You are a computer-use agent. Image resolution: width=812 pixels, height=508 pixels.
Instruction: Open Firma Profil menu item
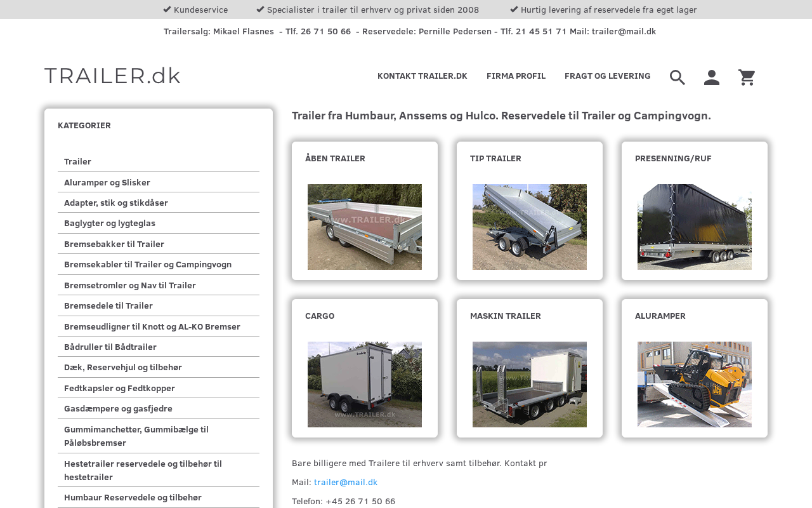516,76
